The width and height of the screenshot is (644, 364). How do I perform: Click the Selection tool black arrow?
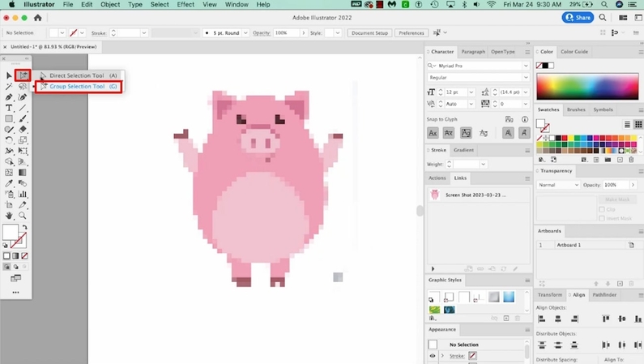point(10,76)
